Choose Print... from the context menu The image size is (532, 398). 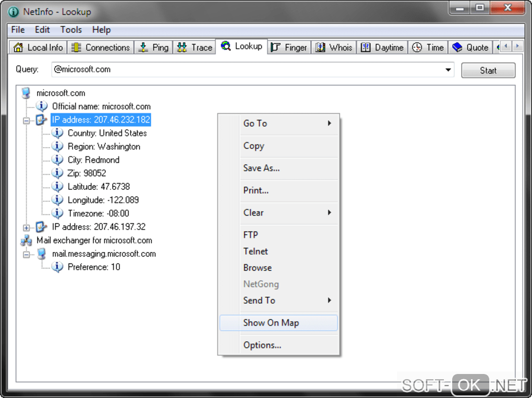279,190
